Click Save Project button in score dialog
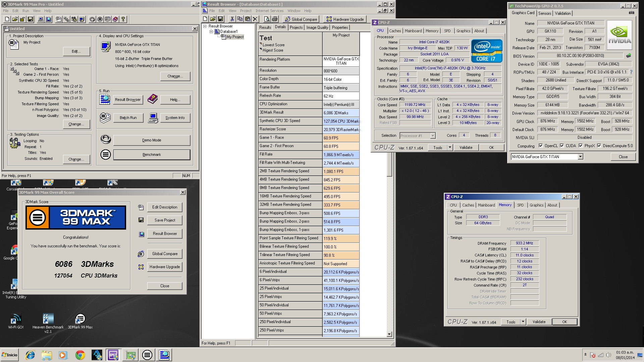The height and width of the screenshot is (362, 644). coord(165,220)
